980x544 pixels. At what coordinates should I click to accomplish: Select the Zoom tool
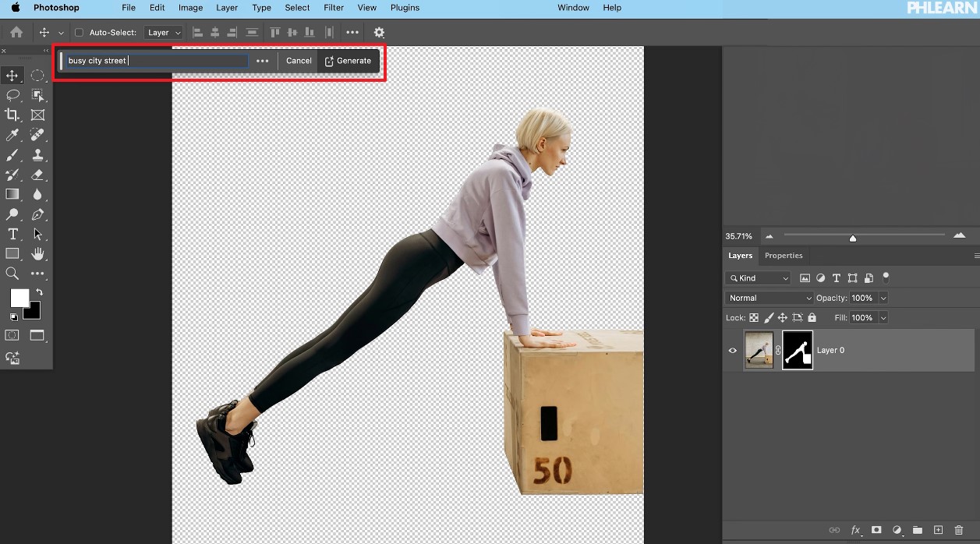pyautogui.click(x=12, y=274)
